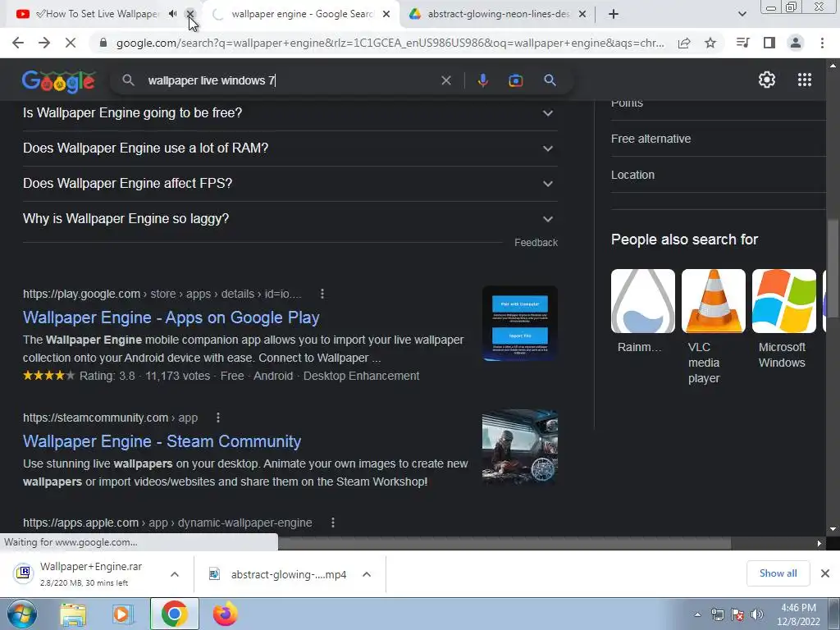Toggle the Chrome side panel
The height and width of the screenshot is (630, 840).
pos(769,43)
